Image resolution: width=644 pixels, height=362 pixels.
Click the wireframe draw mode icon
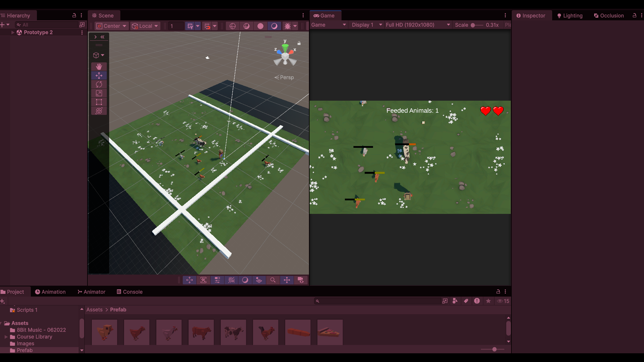coord(232,26)
